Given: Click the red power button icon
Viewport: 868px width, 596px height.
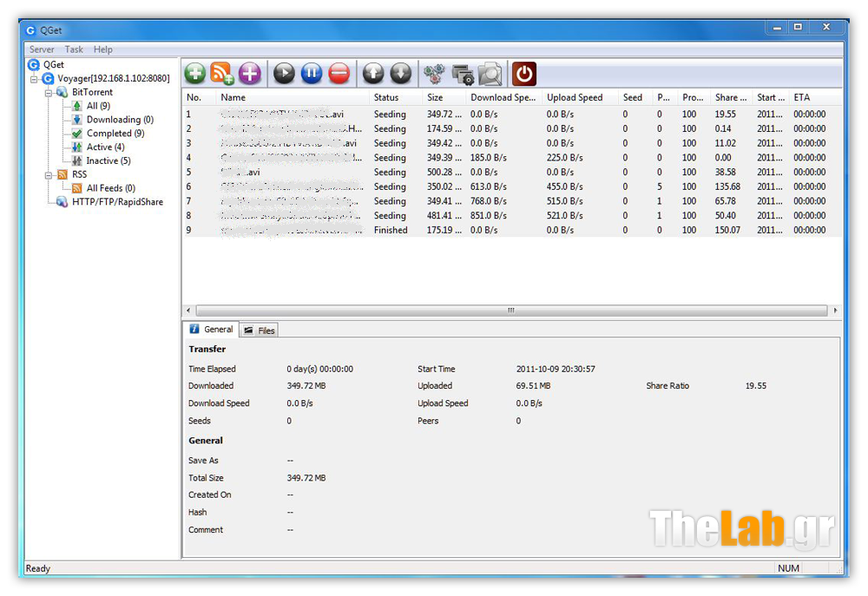Looking at the screenshot, I should point(524,74).
